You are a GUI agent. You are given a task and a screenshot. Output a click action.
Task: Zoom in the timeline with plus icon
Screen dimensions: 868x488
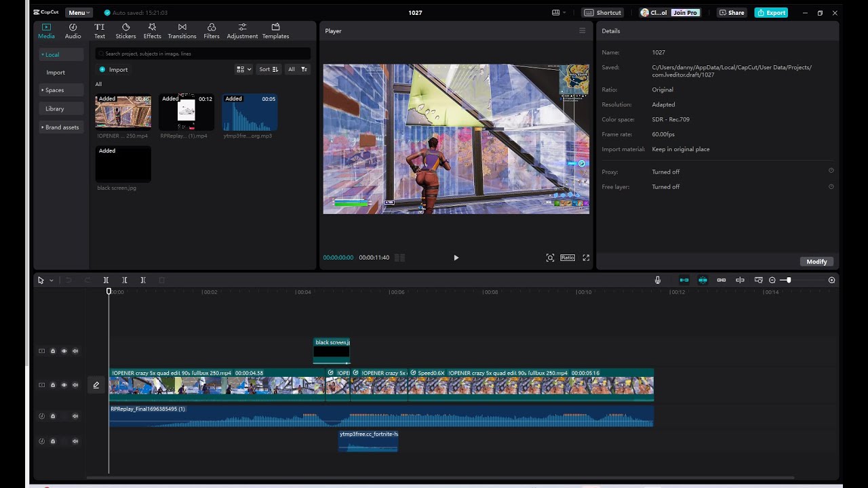[x=831, y=280]
